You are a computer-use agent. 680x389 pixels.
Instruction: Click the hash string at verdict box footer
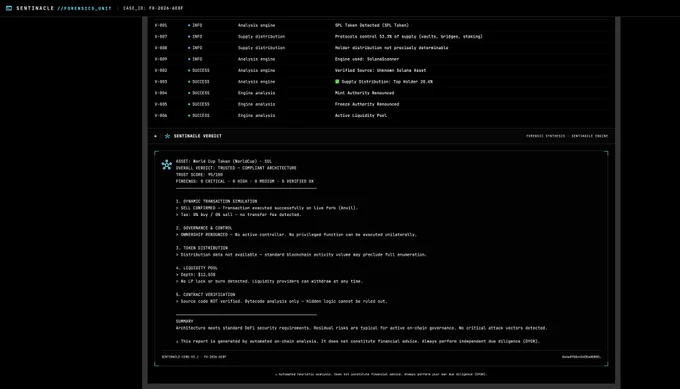pyautogui.click(x=582, y=357)
